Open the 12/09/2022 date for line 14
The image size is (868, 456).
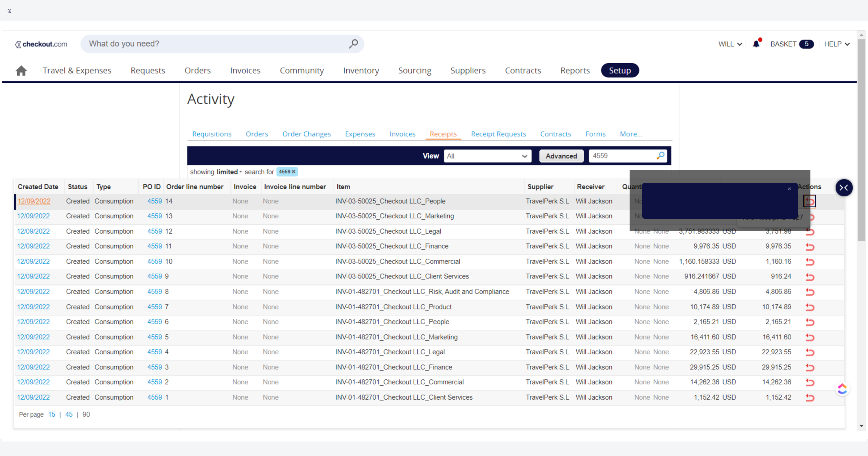[x=34, y=201]
